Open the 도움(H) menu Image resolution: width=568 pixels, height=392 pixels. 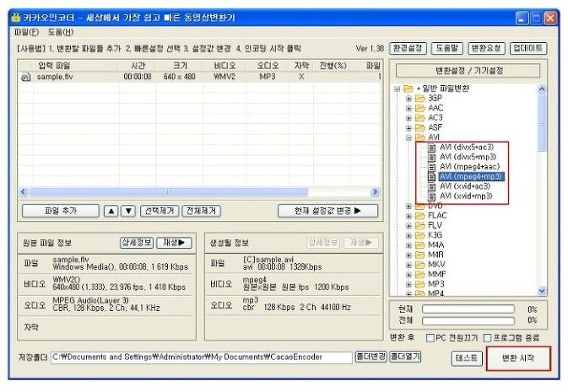[x=61, y=32]
